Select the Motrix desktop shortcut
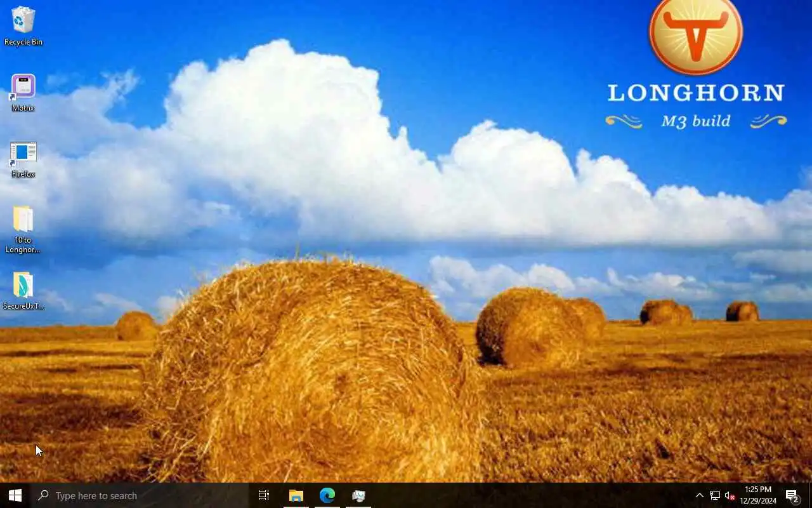Viewport: 812px width, 508px height. [x=23, y=93]
